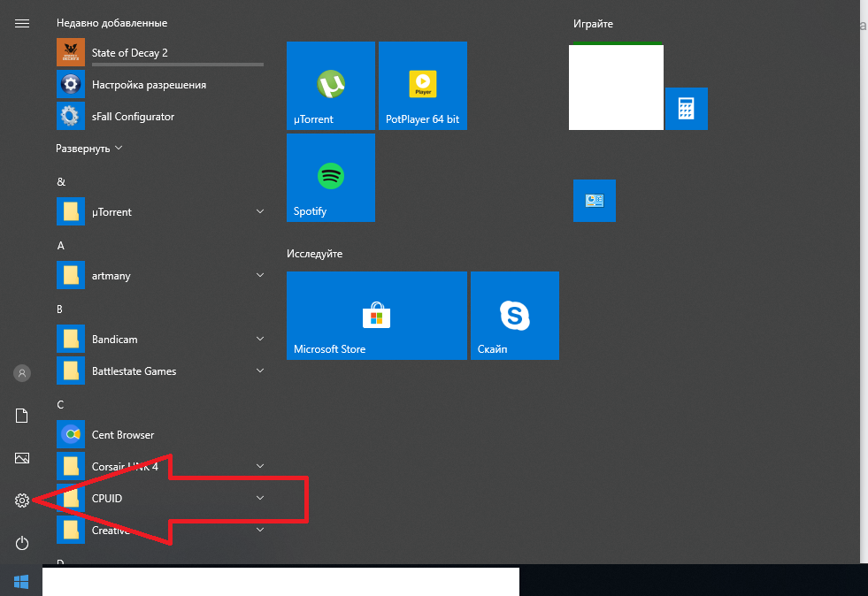The image size is (868, 596).
Task: Expand µTorrent folder chevron
Action: [x=259, y=211]
